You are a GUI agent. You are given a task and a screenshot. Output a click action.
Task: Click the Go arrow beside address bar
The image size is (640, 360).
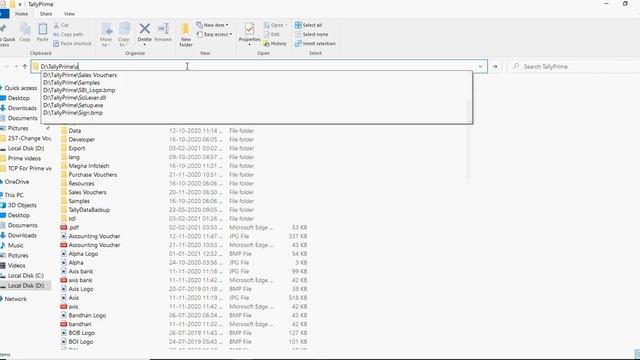pyautogui.click(x=495, y=67)
